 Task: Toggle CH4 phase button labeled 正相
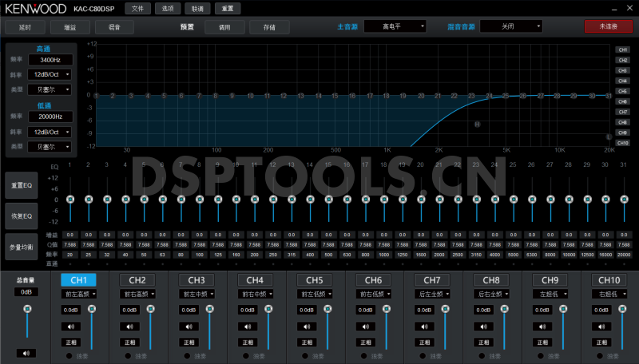click(248, 342)
